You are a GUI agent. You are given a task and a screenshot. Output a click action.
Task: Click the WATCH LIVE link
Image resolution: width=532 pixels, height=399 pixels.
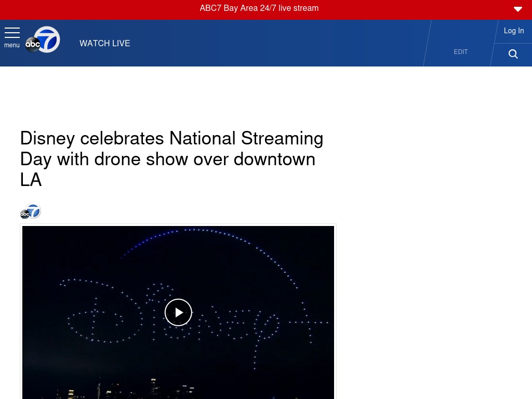pyautogui.click(x=104, y=43)
